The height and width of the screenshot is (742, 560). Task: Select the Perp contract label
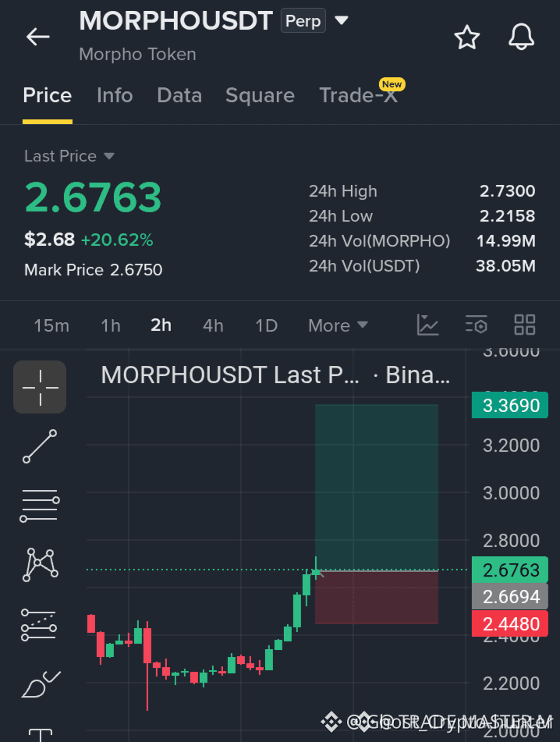pos(303,21)
